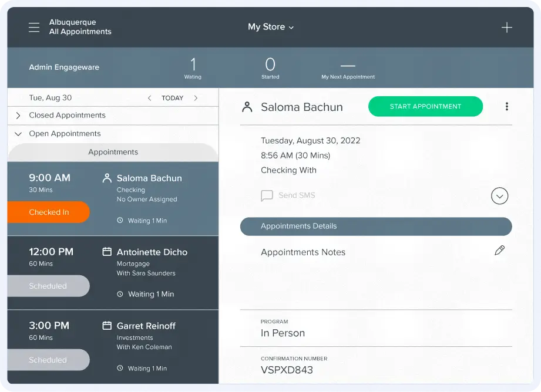Image resolution: width=541 pixels, height=392 pixels.
Task: Click the plus icon to add an appointment
Action: point(507,27)
